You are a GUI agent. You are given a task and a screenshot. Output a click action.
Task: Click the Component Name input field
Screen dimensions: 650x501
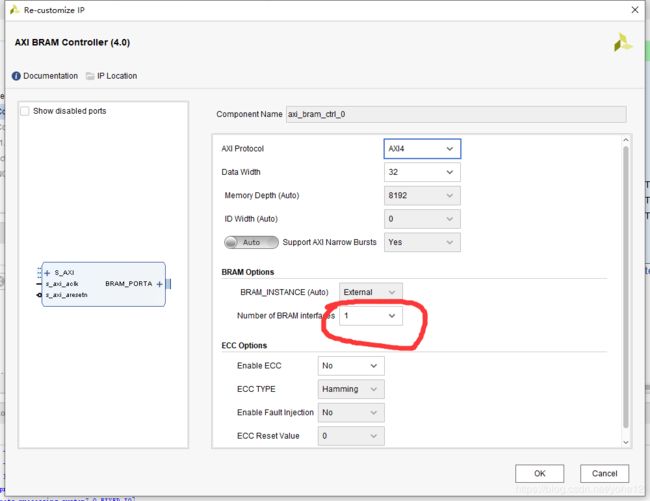click(456, 114)
